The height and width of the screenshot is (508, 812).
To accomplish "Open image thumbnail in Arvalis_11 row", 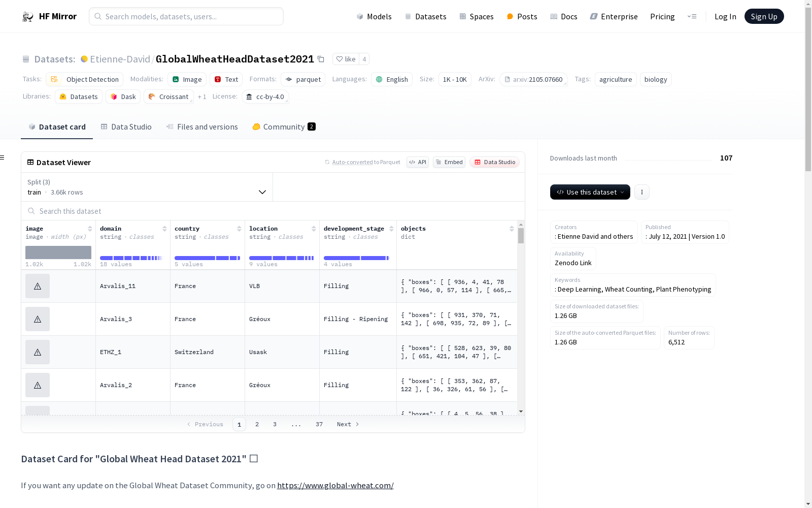I will tap(38, 286).
